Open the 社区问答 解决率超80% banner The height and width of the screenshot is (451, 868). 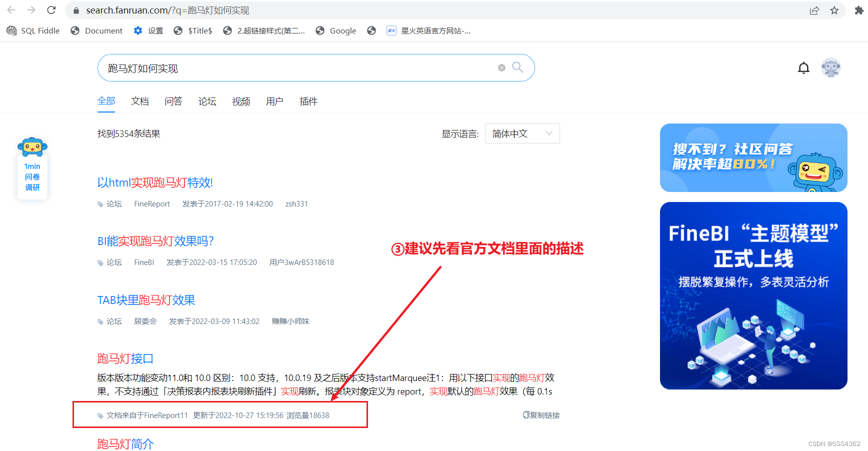coord(753,157)
